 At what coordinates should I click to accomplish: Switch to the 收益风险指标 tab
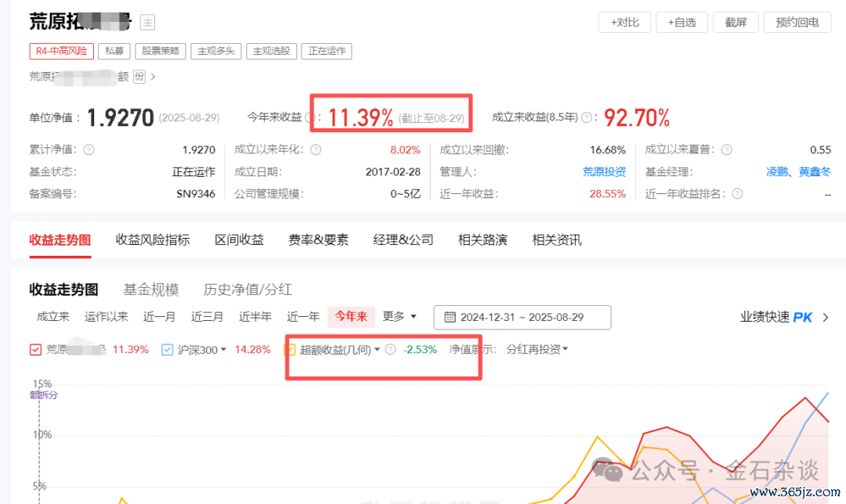[x=153, y=240]
